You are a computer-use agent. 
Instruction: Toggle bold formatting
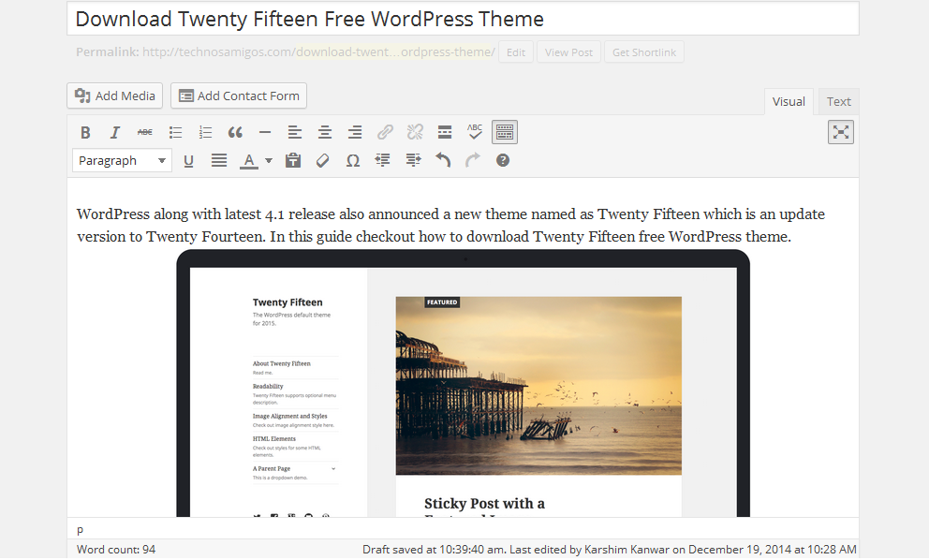[x=85, y=133]
